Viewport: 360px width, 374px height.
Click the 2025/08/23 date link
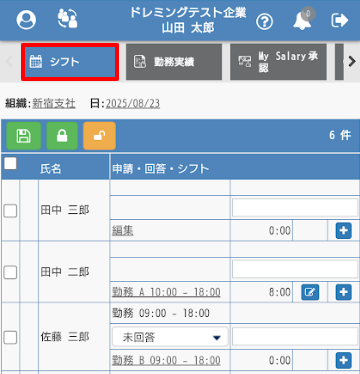(x=133, y=104)
